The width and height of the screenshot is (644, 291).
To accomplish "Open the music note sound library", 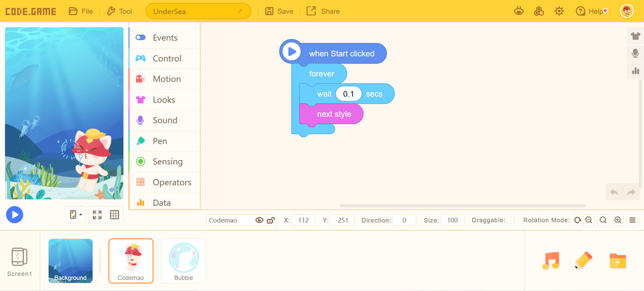I will [550, 261].
